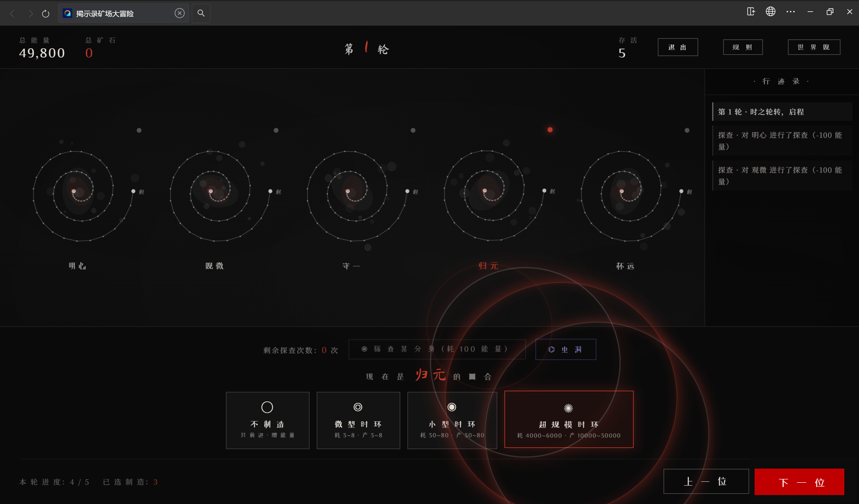Click the 总能量 value 49,800
859x504 pixels.
(42, 53)
